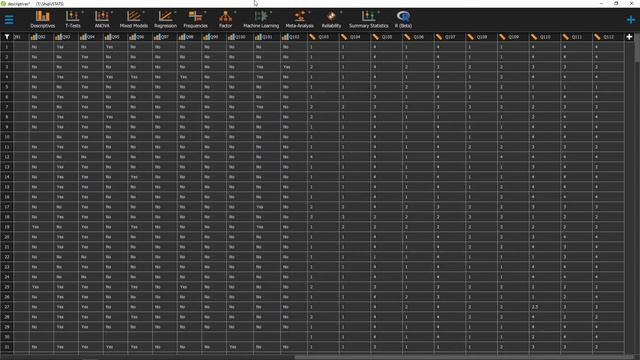This screenshot has height=360, width=640.
Task: Click scale ruler icon of column Q106
Action: pos(407,37)
